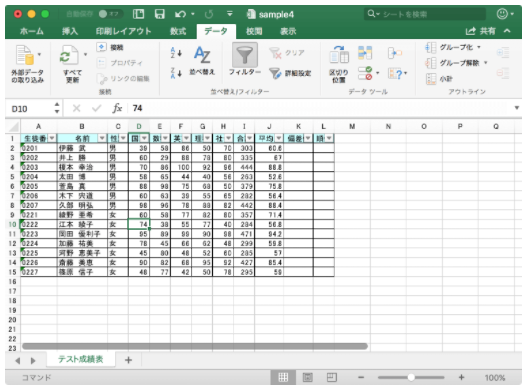The image size is (523, 388).
Task: Click the previous sheet navigation arrow
Action: [17, 360]
